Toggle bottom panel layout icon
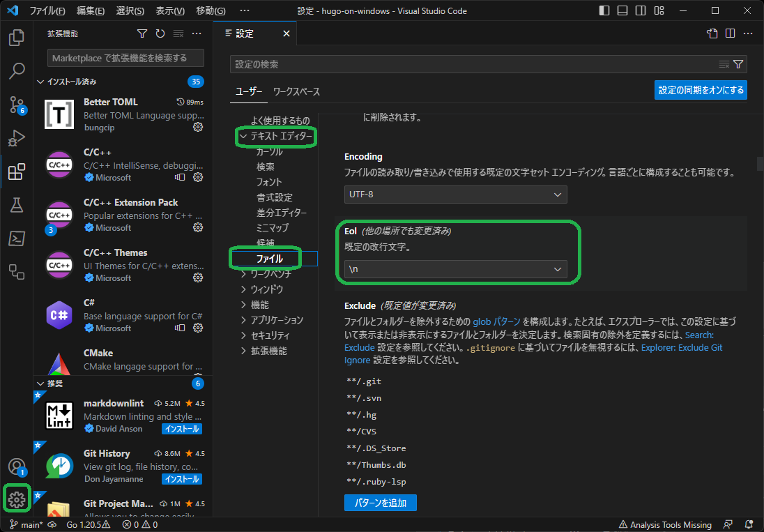This screenshot has height=532, width=764. tap(622, 10)
